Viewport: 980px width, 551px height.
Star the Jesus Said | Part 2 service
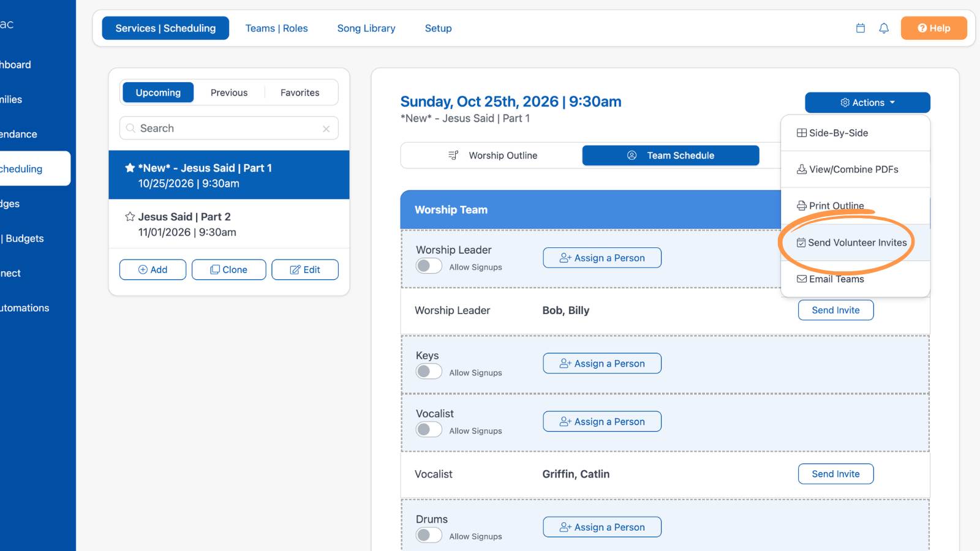coord(130,217)
